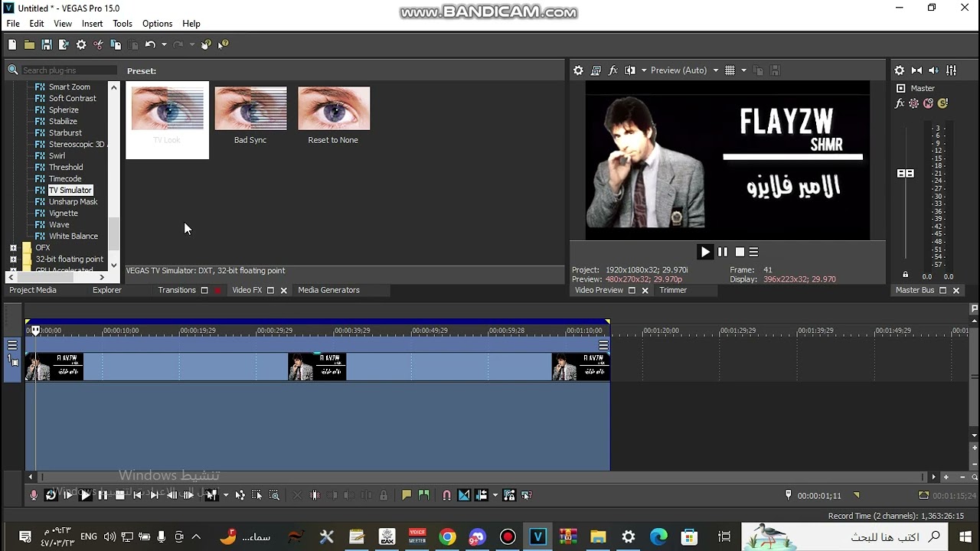Pause the Video Preview playback
This screenshot has width=980, height=551.
click(723, 252)
